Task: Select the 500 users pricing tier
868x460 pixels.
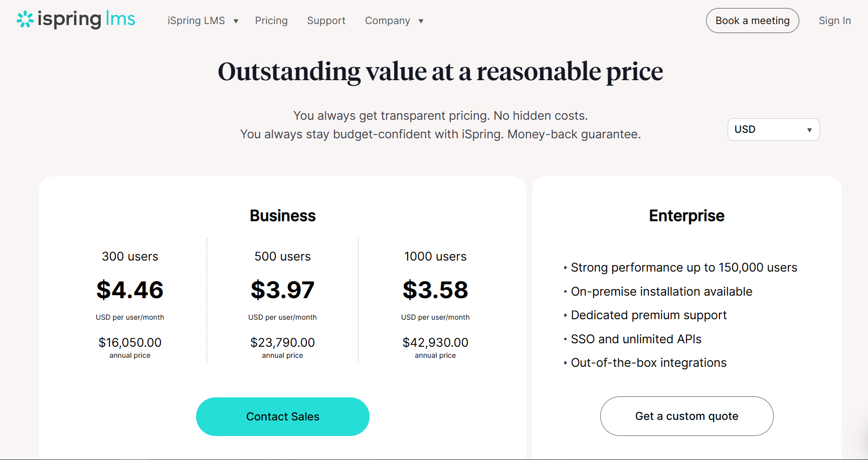Action: (x=282, y=256)
